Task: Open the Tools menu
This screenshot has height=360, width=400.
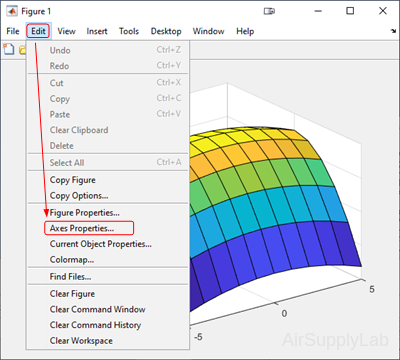Action: pyautogui.click(x=129, y=31)
